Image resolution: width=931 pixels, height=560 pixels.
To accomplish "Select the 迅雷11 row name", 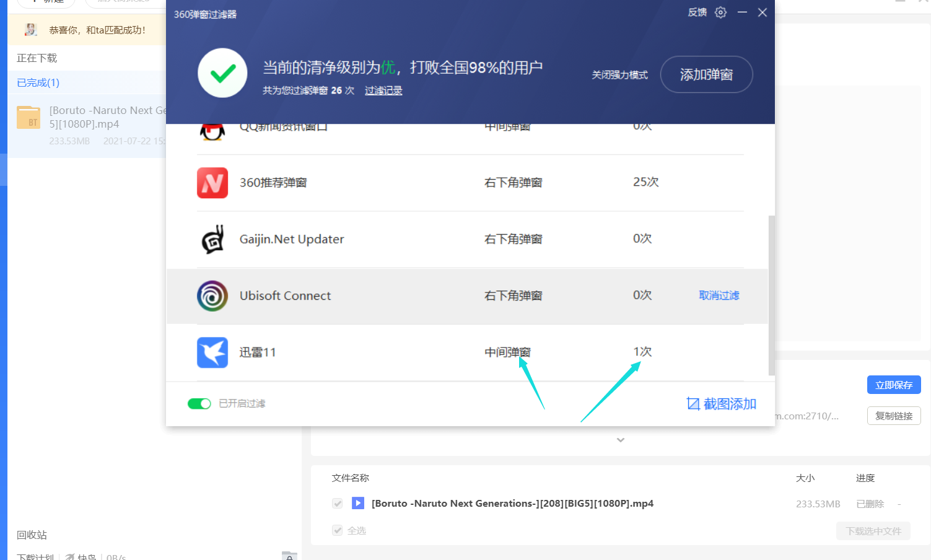I will click(x=258, y=352).
